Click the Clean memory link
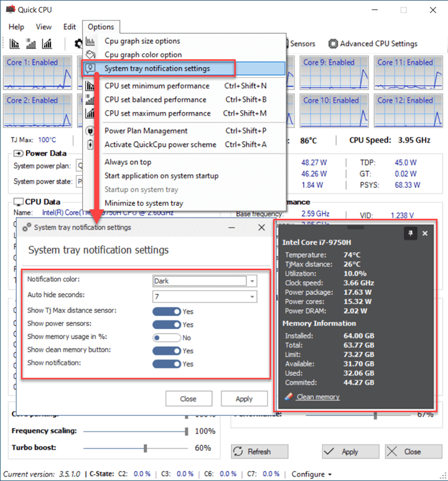Screen dimensions: 448x481 coord(318,397)
